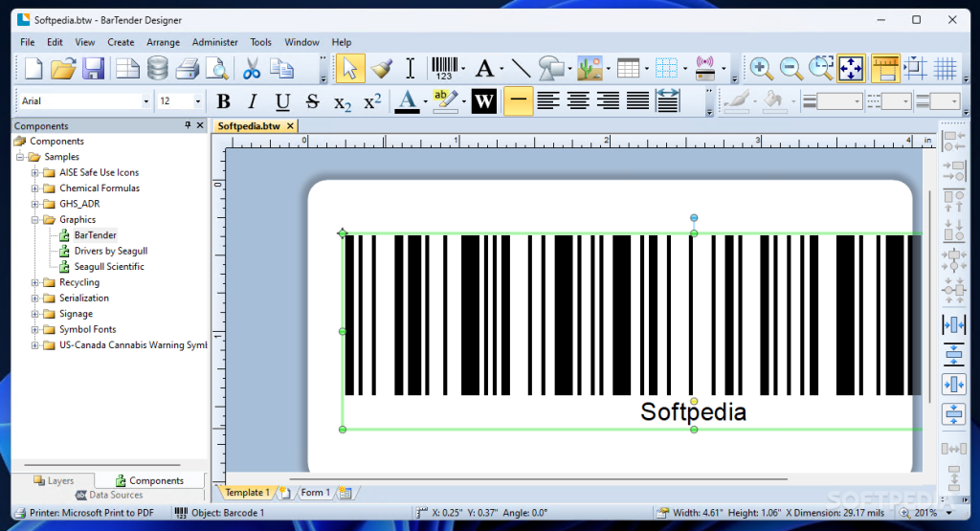Expand the Recycling folder in tree
The width and height of the screenshot is (980, 531).
point(35,282)
